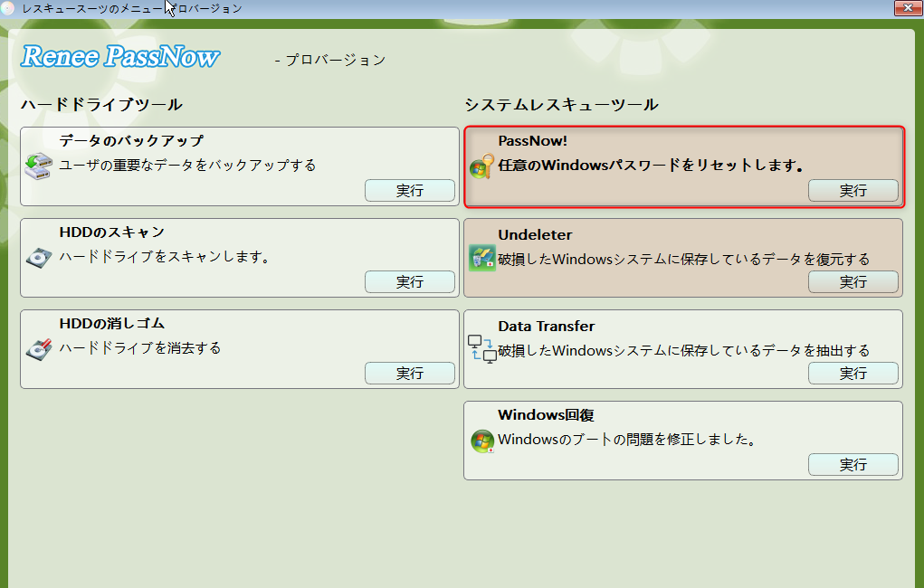924x588 pixels.
Task: Click the HDDの消しゴム title
Action: coord(112,324)
